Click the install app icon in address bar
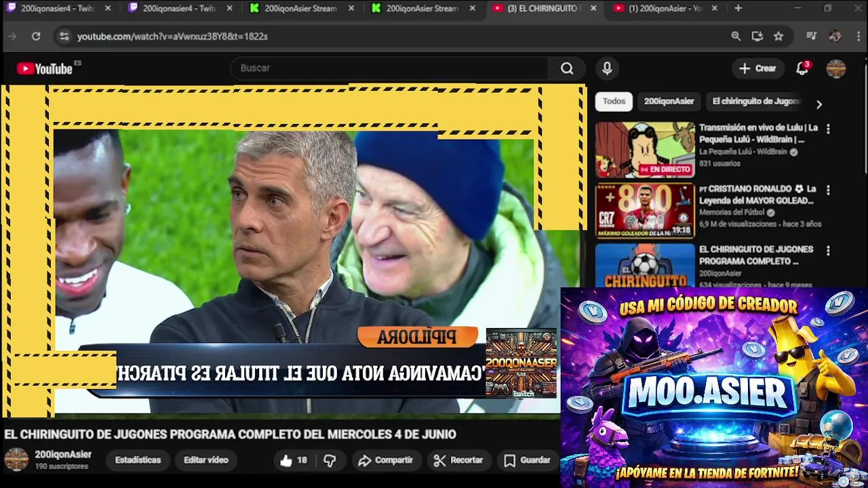The image size is (868, 488). 757,37
